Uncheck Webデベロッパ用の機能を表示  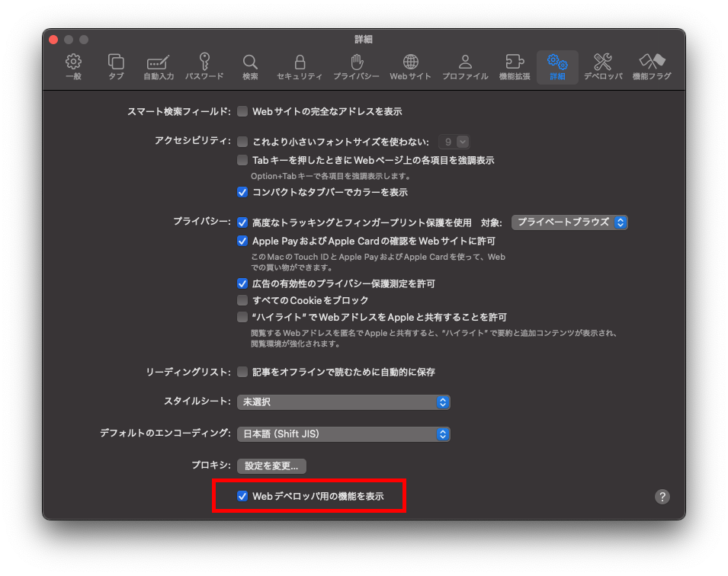coord(242,496)
